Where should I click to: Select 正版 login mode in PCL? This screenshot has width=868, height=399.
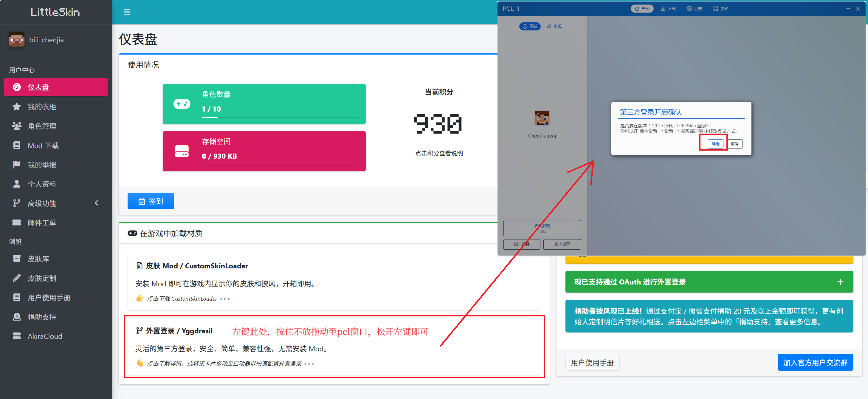tap(530, 26)
